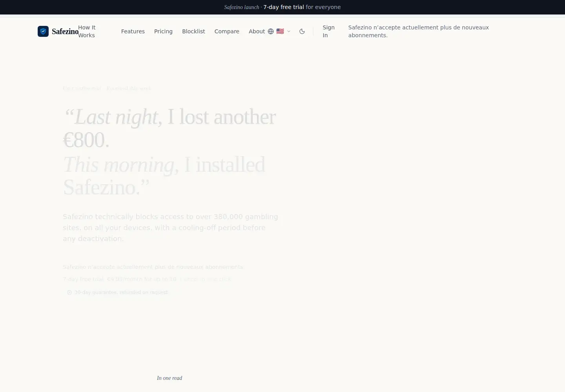This screenshot has width=565, height=392.
Task: Click the "30-day guarantee, refunded on request" text
Action: pos(121,292)
